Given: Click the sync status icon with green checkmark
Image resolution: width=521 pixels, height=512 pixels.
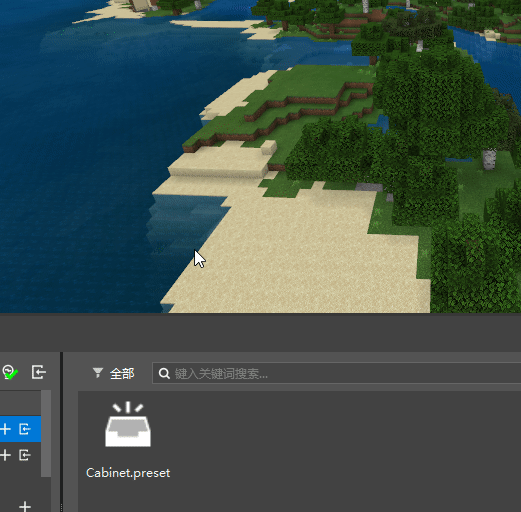Looking at the screenshot, I should click(x=10, y=372).
